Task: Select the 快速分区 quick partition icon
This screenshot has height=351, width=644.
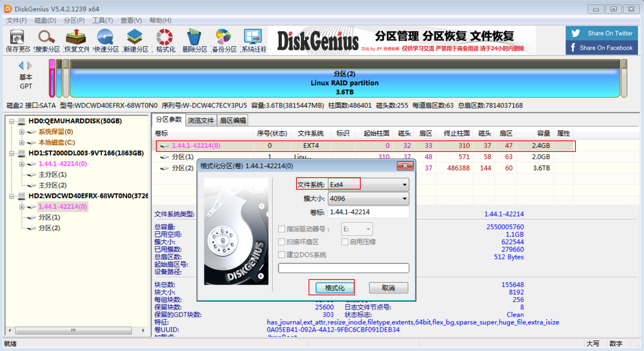Action: click(105, 41)
